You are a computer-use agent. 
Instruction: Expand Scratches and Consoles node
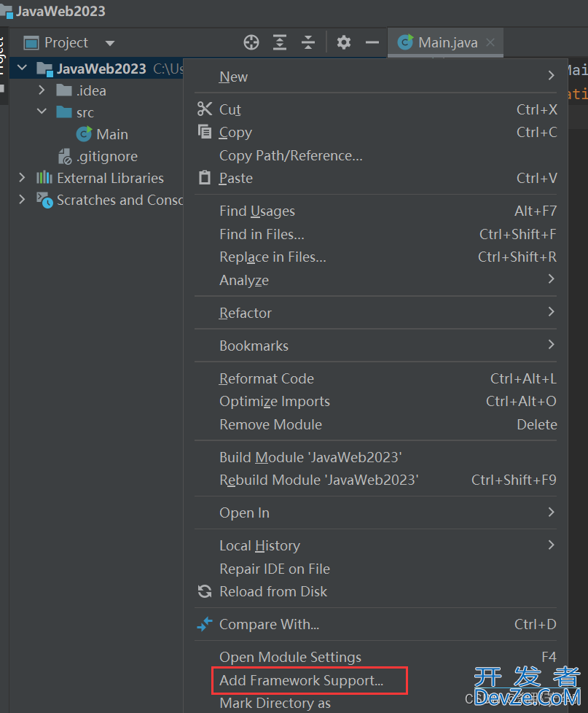[x=22, y=200]
